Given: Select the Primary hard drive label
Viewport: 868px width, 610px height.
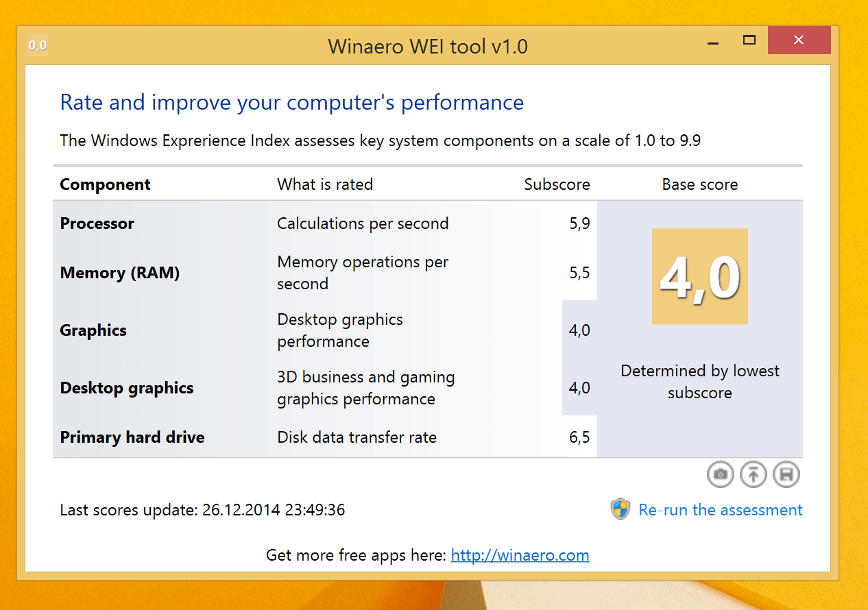Looking at the screenshot, I should 132,437.
